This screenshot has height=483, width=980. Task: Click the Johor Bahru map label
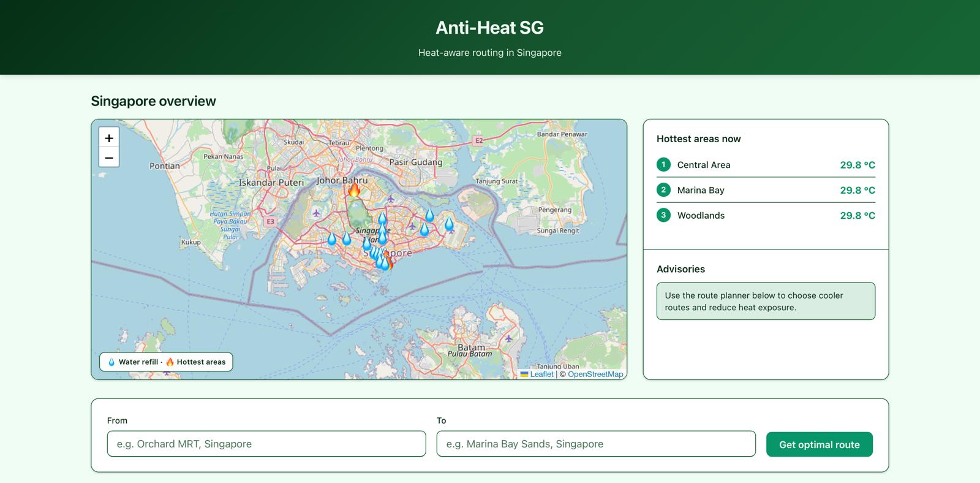click(342, 180)
